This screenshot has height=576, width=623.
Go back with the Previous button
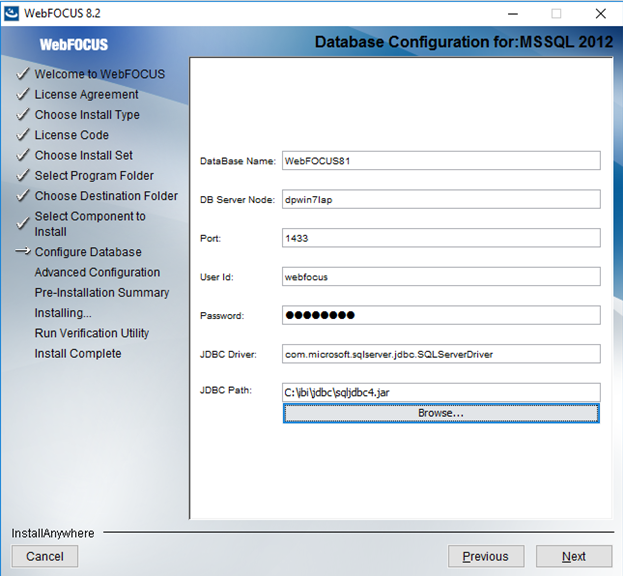486,556
